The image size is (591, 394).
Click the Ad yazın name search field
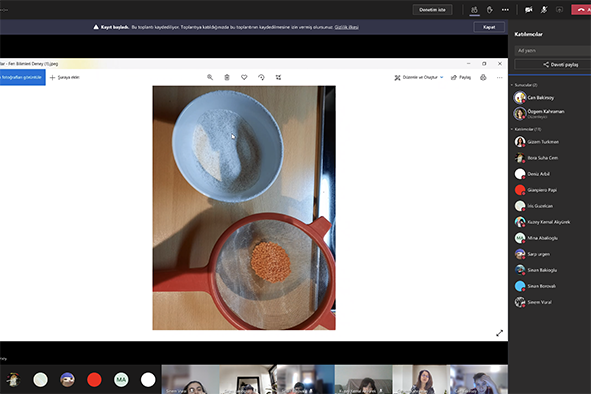click(553, 51)
